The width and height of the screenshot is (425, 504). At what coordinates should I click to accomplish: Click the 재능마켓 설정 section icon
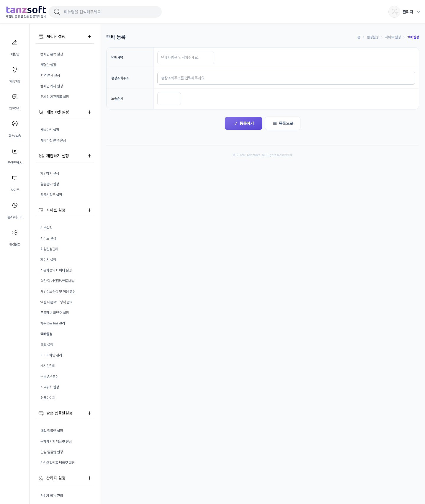[x=41, y=112]
